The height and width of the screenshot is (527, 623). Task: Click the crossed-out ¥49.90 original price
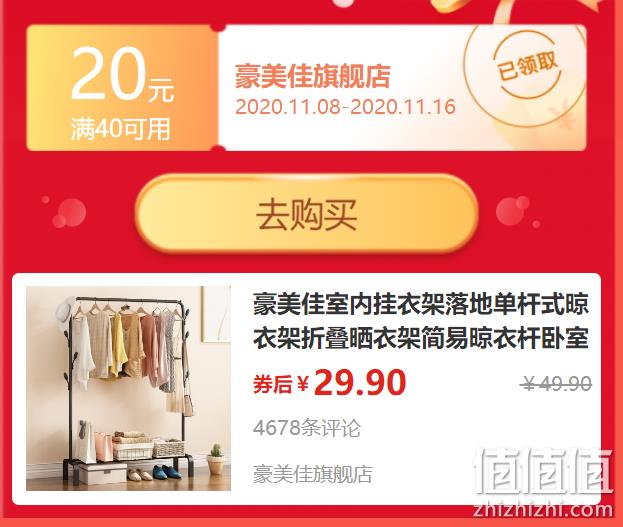click(x=556, y=384)
